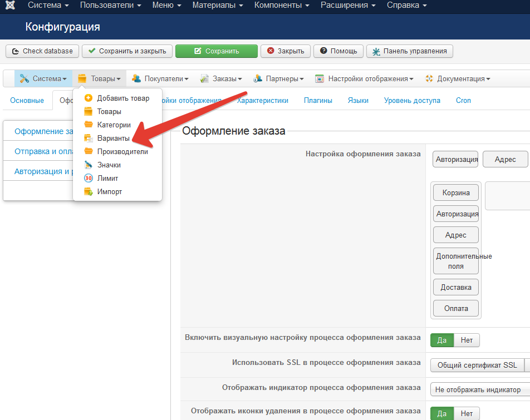Click the Импорт icon

tap(88, 191)
